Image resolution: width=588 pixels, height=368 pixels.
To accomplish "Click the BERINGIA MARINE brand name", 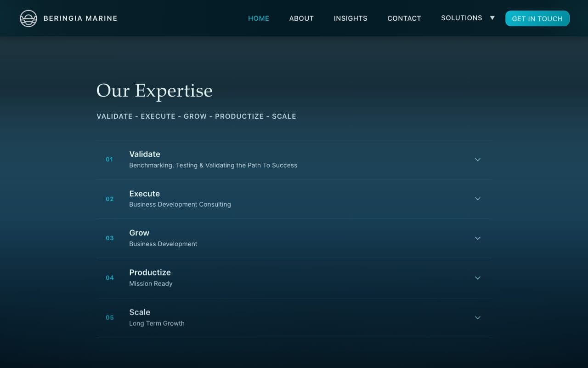I will click(x=80, y=18).
